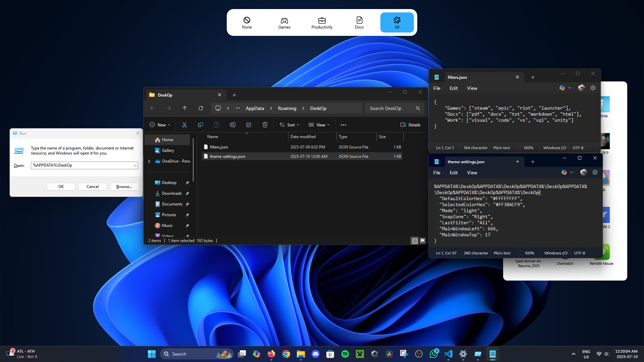Screen dimensions: 644x362
Task: Switch to details layout using the status bar toggle
Action: coord(415,241)
